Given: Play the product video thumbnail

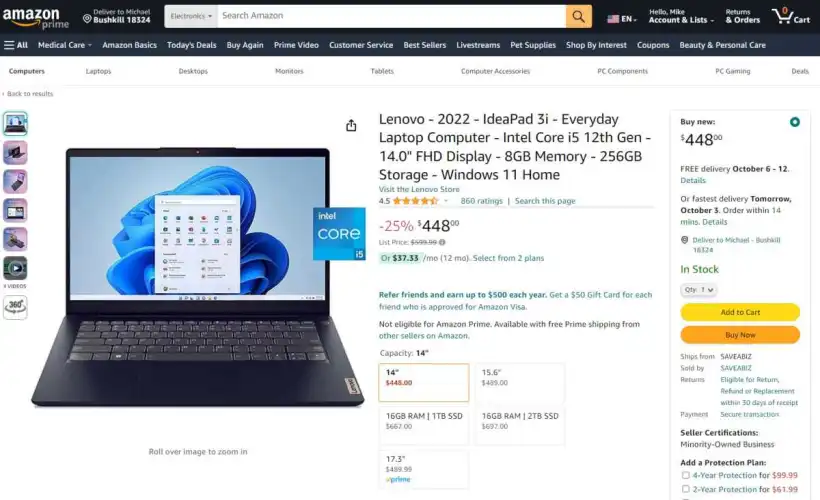Looking at the screenshot, I should click(15, 268).
